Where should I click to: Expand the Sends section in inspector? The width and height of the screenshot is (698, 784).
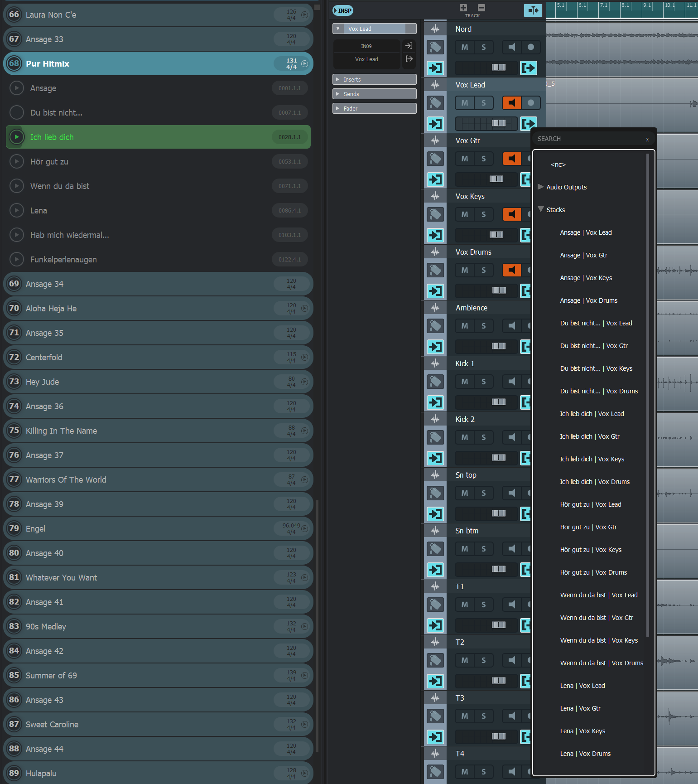[375, 94]
